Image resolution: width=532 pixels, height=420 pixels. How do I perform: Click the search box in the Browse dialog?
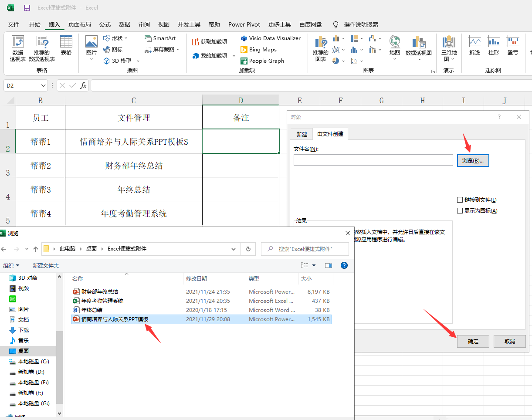[x=305, y=249]
